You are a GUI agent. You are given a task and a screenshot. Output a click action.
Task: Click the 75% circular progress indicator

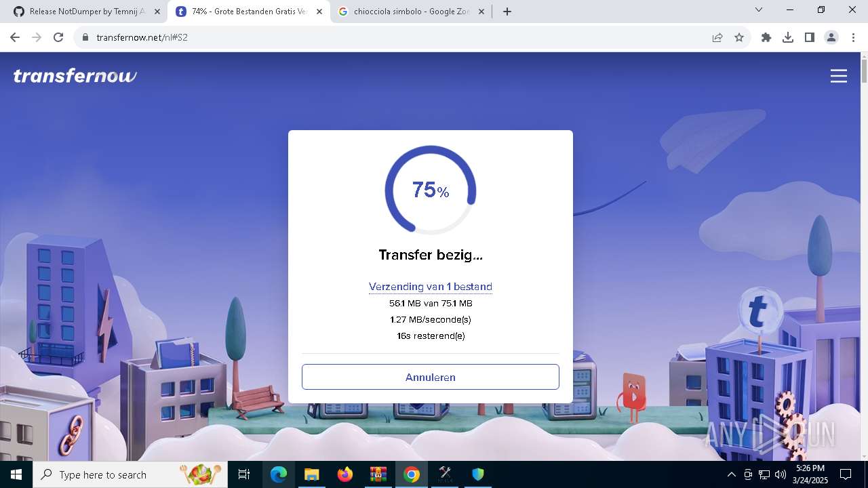tap(431, 190)
